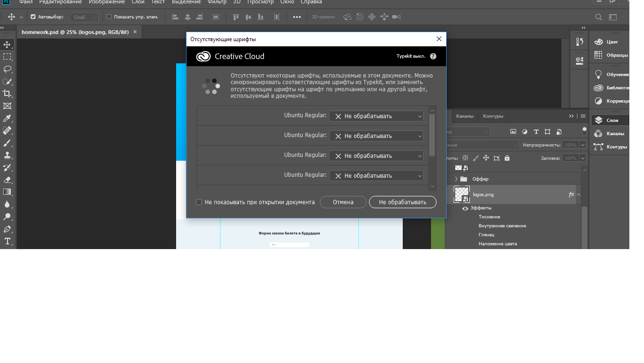
Task: Click the help question mark in dialog
Action: pyautogui.click(x=433, y=56)
